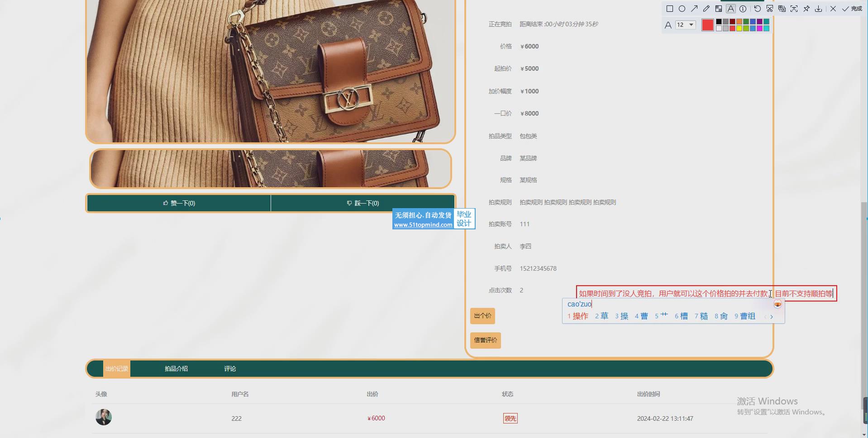Click the translate screenshot text icon

coord(782,9)
